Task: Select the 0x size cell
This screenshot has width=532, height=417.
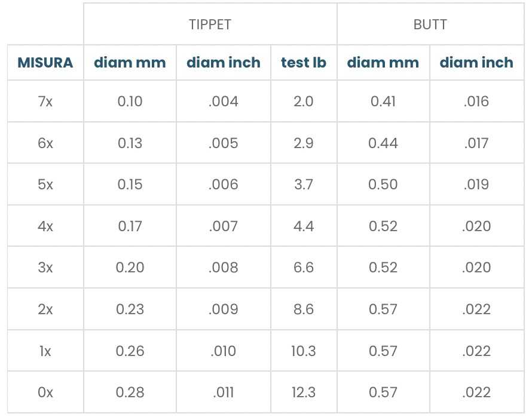Action: [45, 393]
